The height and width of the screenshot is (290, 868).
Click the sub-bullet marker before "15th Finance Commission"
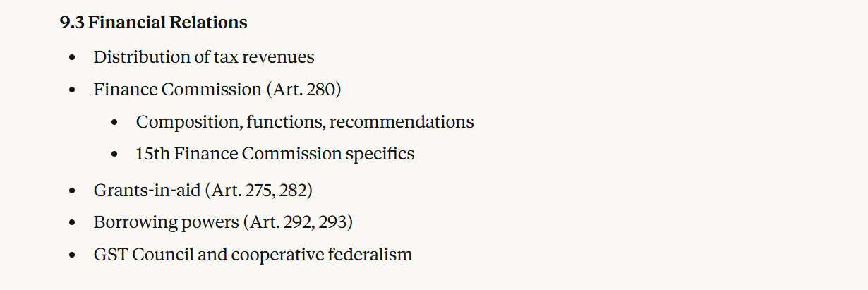[x=114, y=154]
